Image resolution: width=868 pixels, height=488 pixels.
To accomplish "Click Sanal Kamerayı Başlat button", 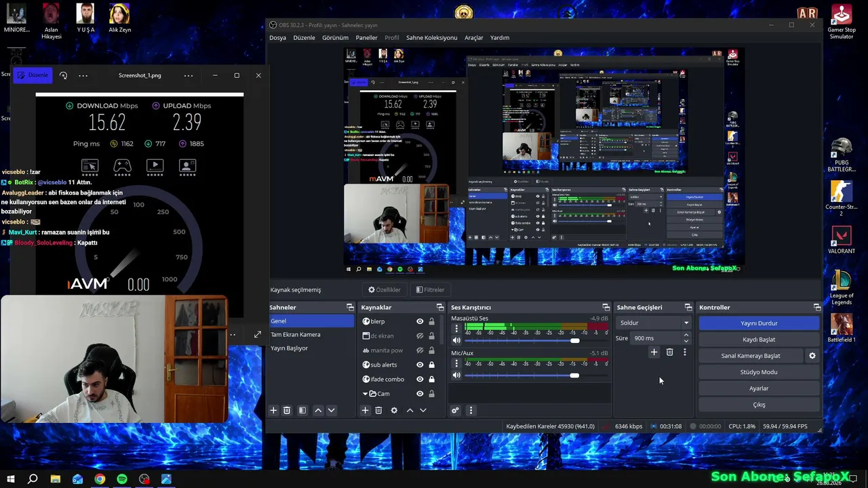I will pyautogui.click(x=751, y=356).
